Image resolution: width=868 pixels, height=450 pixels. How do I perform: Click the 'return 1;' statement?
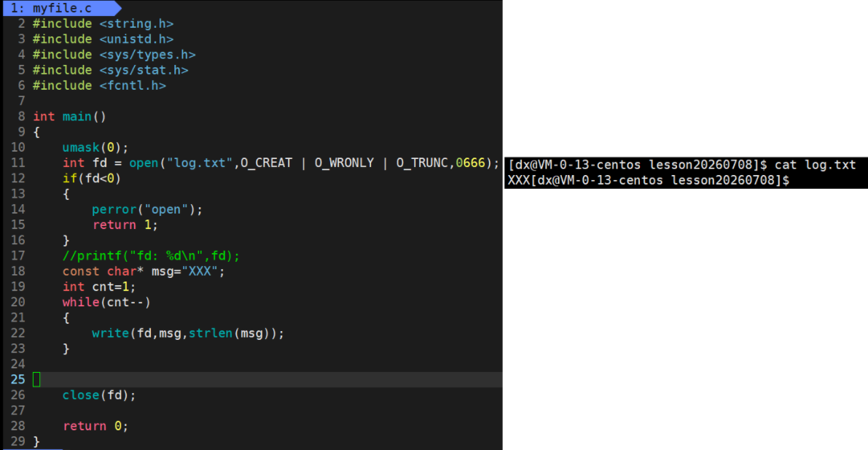pyautogui.click(x=125, y=225)
